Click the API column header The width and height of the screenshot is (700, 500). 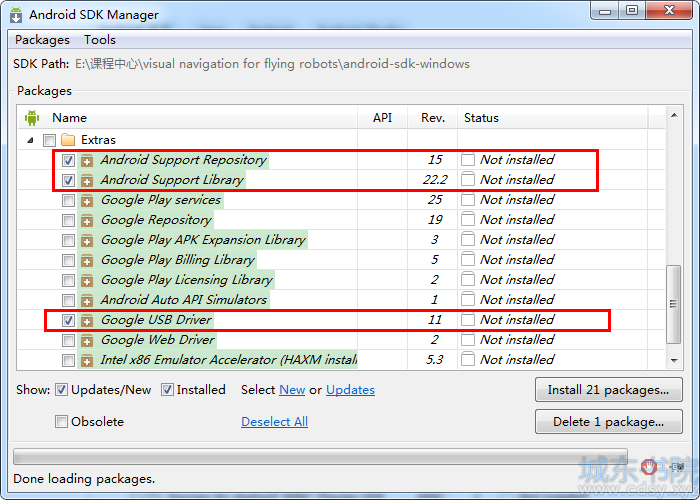383,118
